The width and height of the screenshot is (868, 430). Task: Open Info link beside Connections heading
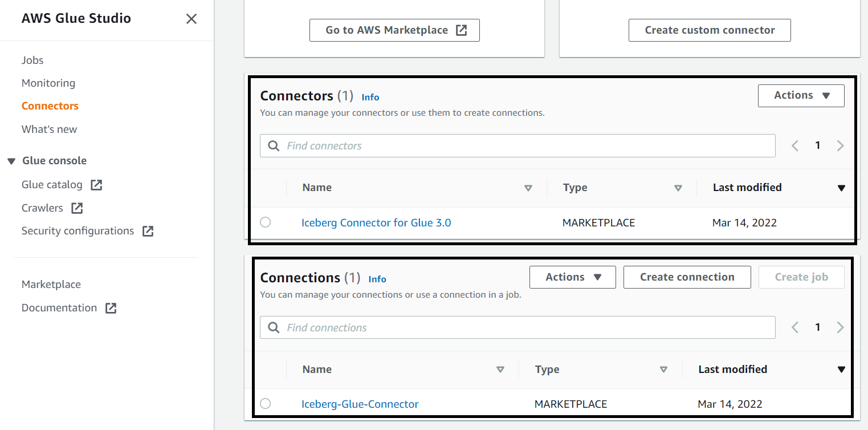click(377, 279)
